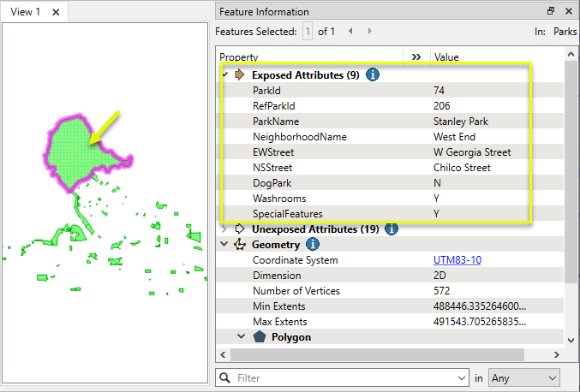Collapse the Geometry section
This screenshot has width=580, height=392.
224,245
